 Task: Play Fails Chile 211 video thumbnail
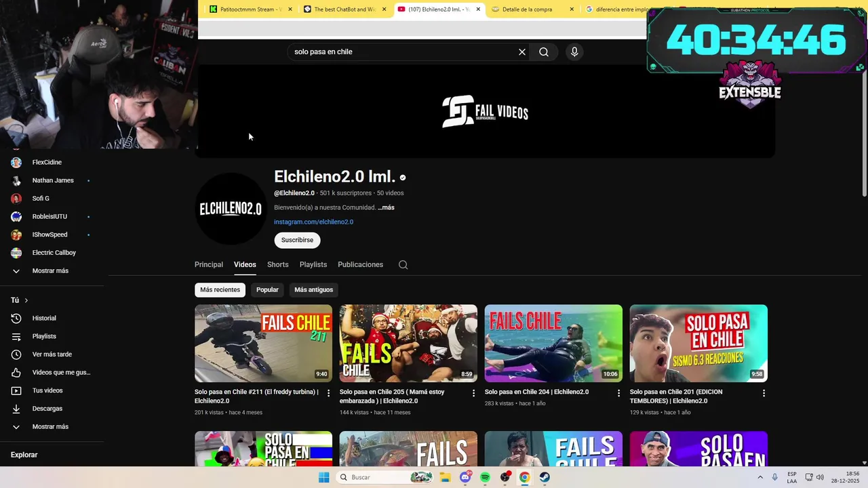(263, 344)
